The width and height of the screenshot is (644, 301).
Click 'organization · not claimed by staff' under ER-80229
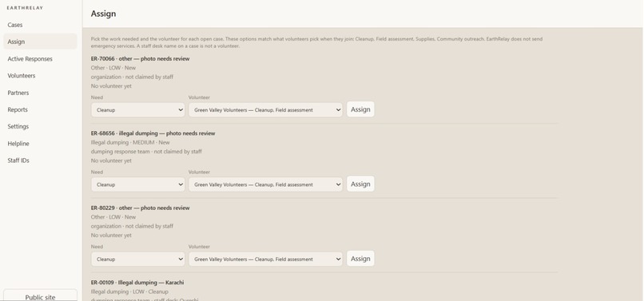[132, 226]
